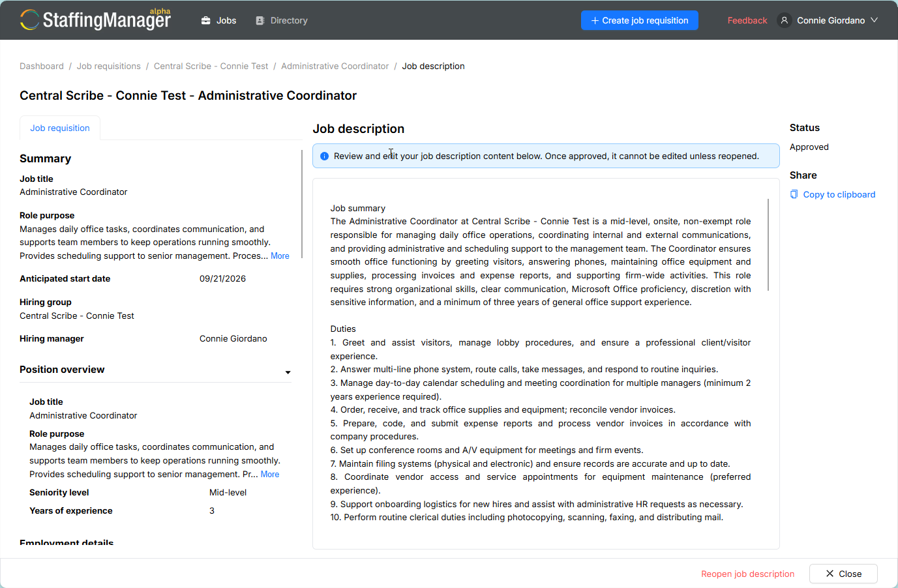898x588 pixels.
Task: Click the Directory contacts icon
Action: 260,21
